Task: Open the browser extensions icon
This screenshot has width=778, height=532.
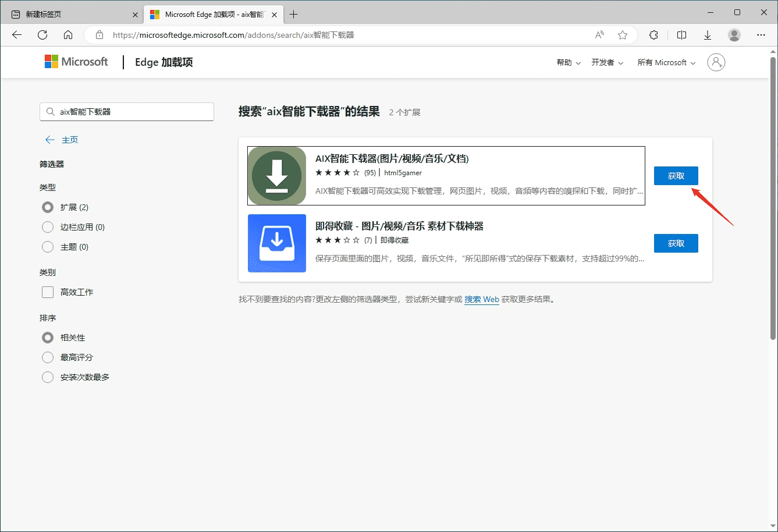Action: (x=653, y=35)
